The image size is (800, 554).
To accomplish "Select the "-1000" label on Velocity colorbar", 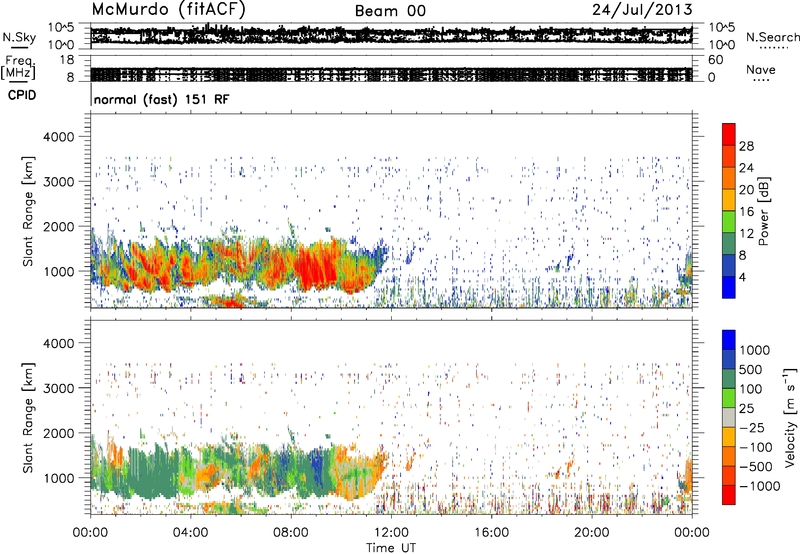I will [759, 486].
